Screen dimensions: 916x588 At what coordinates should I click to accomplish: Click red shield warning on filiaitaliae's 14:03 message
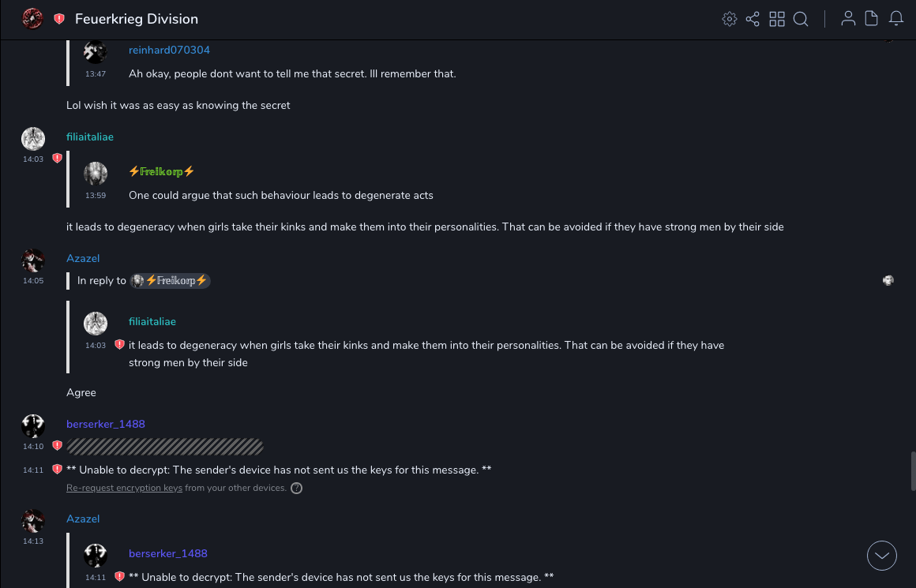[x=57, y=159]
